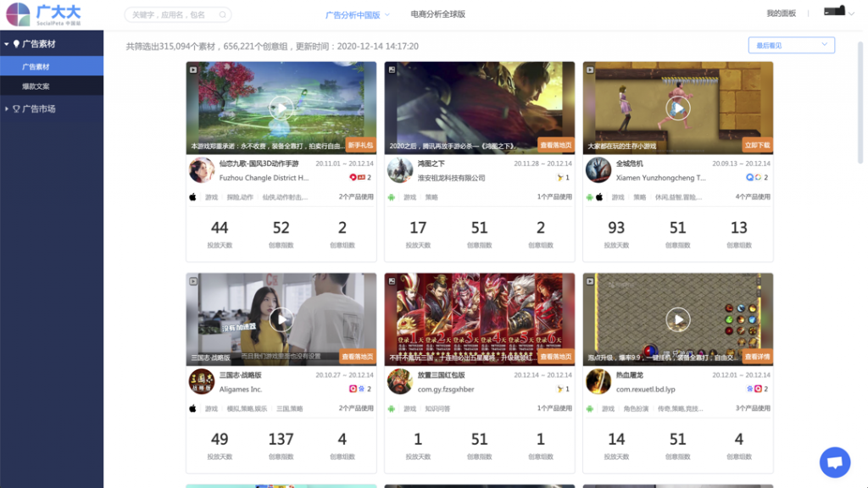This screenshot has width=868, height=488.
Task: Click 查看落地页 on the 放置三国红包版 creative
Action: [556, 357]
